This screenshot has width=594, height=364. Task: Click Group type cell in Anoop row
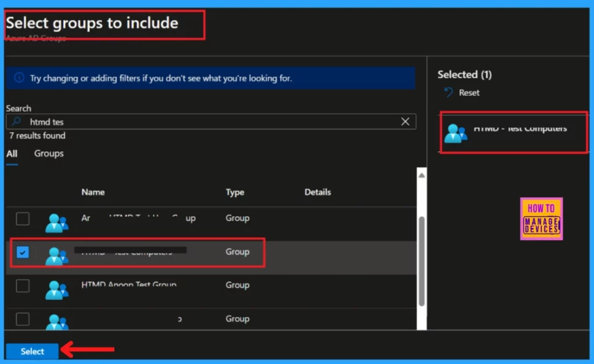237,285
